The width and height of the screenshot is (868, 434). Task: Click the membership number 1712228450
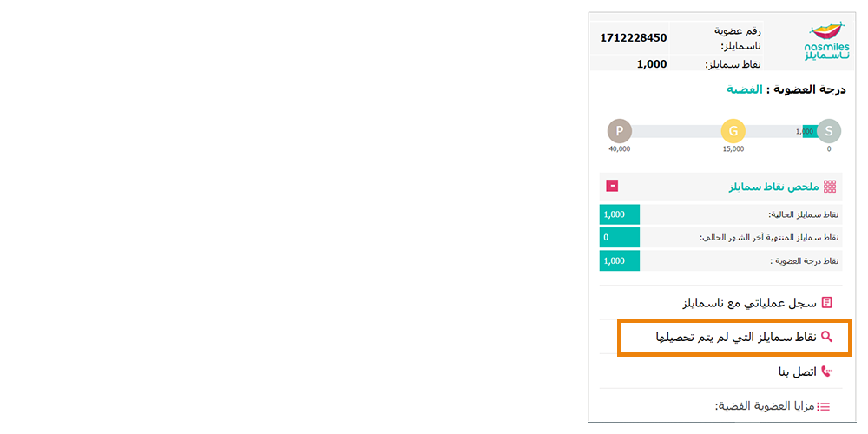tap(634, 37)
